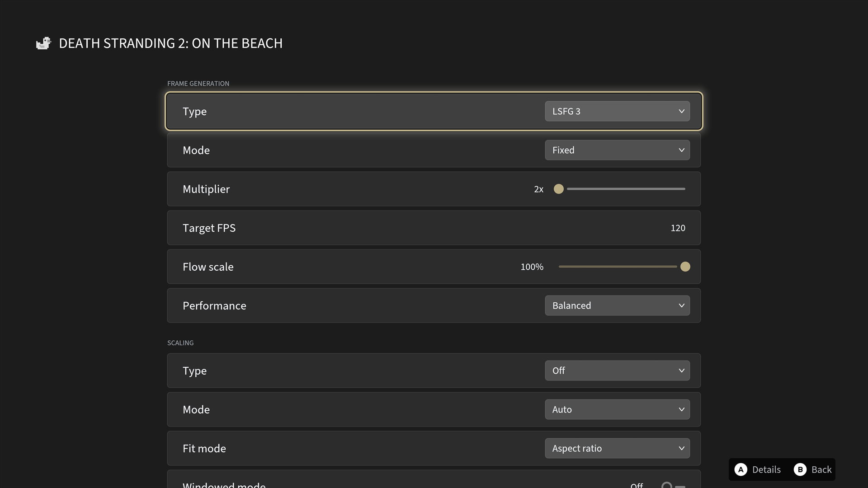Screen dimensions: 868x488
Task: Select the Target FPS row label
Action: pyautogui.click(x=209, y=228)
